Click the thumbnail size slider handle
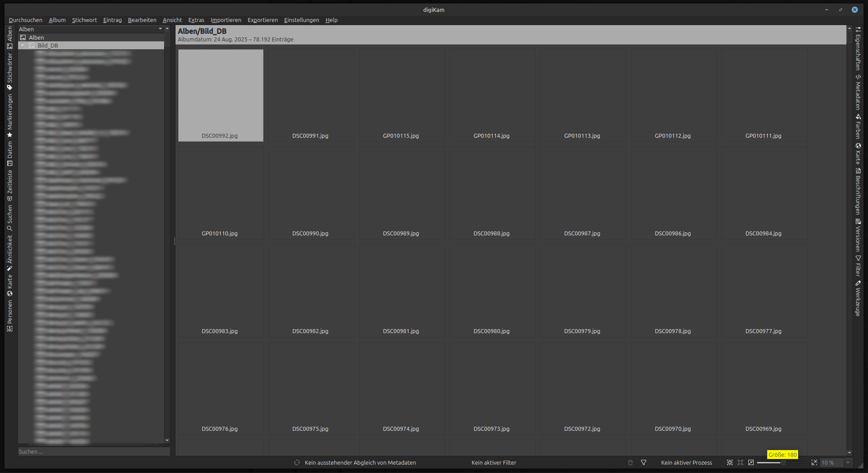This screenshot has height=473, width=868. 783,462
